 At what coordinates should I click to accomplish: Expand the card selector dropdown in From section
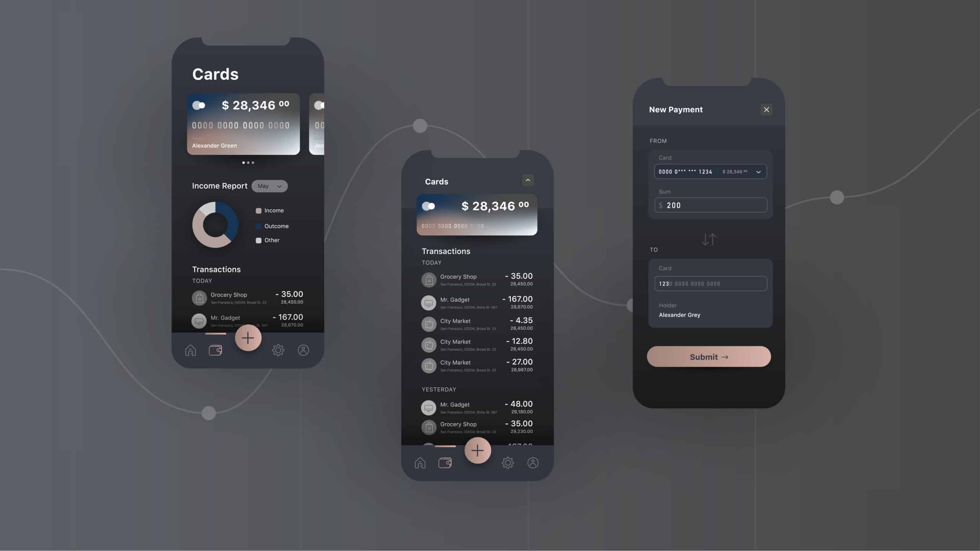pos(759,171)
